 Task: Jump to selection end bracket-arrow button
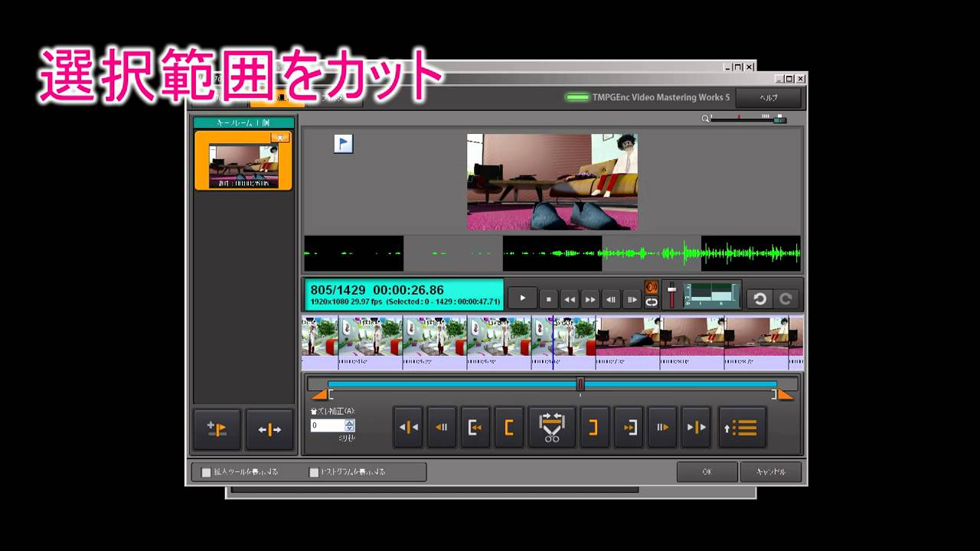[628, 428]
